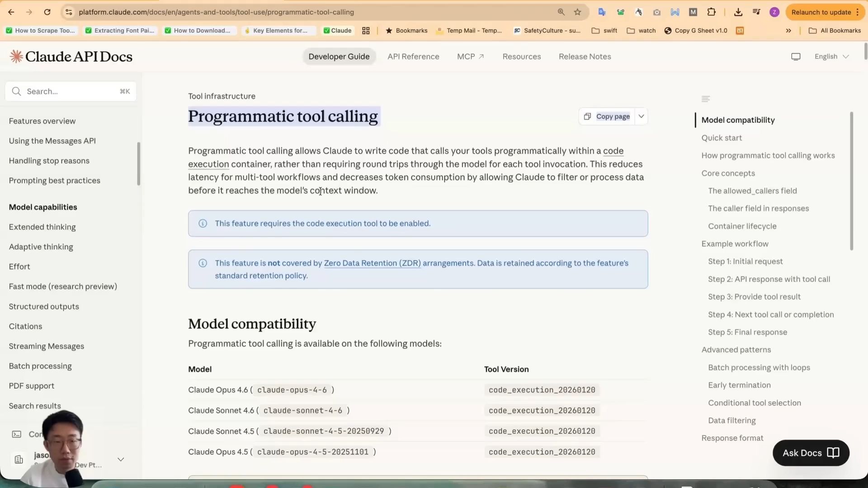Viewport: 868px width, 488px height.
Task: Switch to the API Reference tab
Action: 413,56
